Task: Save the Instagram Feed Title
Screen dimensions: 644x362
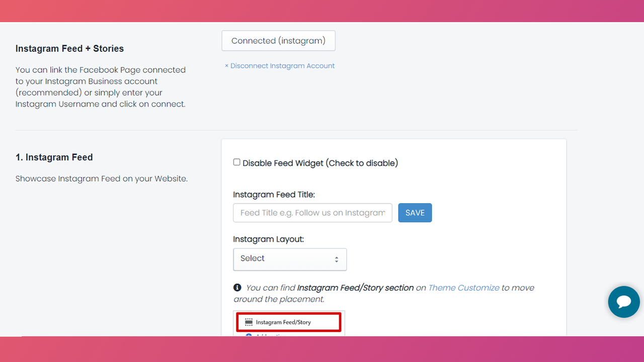Action: click(x=415, y=213)
